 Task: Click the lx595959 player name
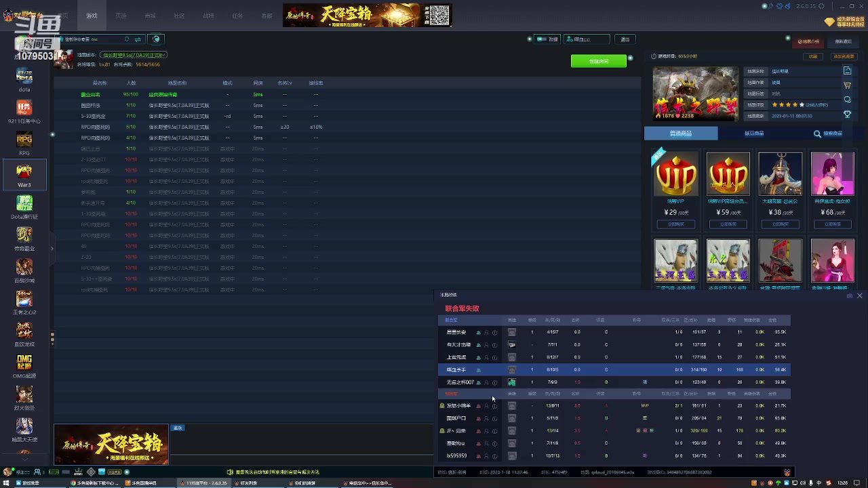point(456,456)
